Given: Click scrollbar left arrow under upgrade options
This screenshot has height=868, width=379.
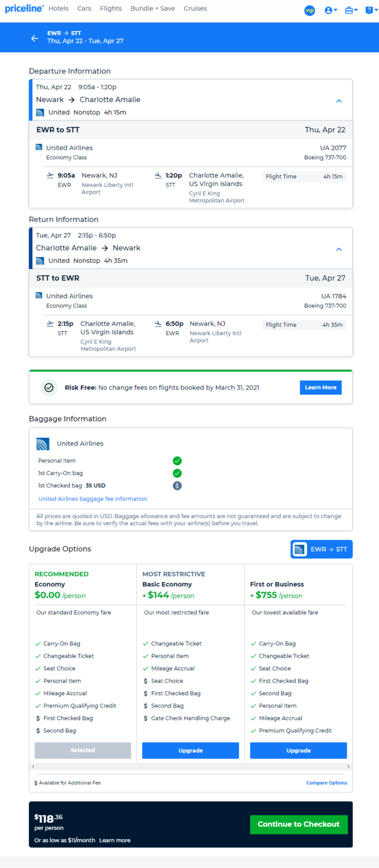Looking at the screenshot, I should (x=32, y=766).
